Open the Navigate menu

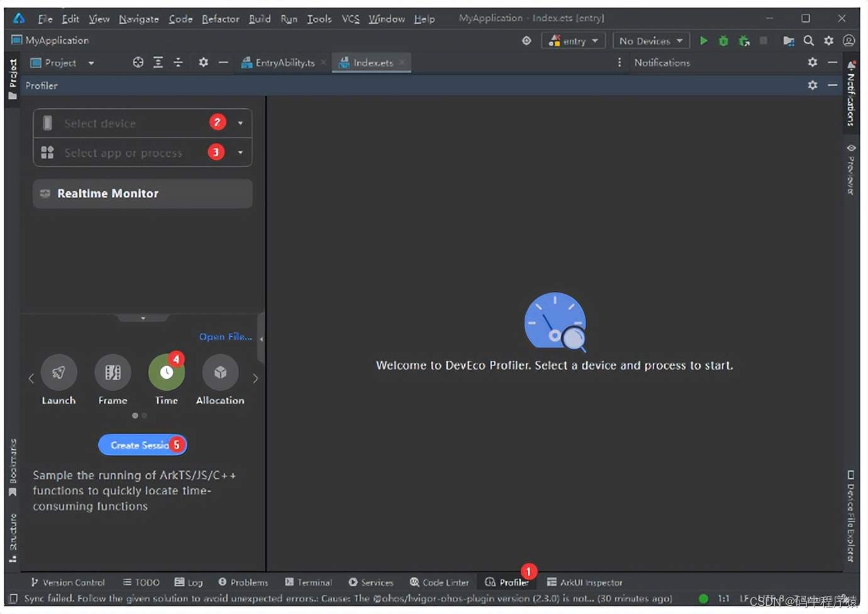click(138, 19)
